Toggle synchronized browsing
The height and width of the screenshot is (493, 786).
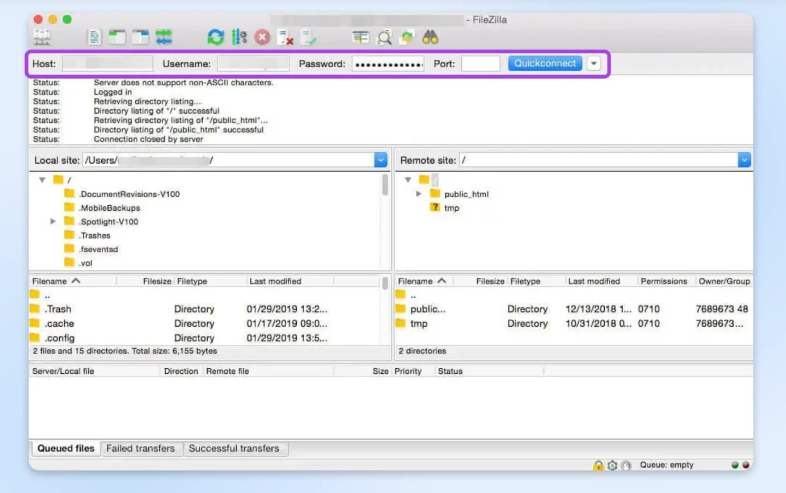[407, 37]
